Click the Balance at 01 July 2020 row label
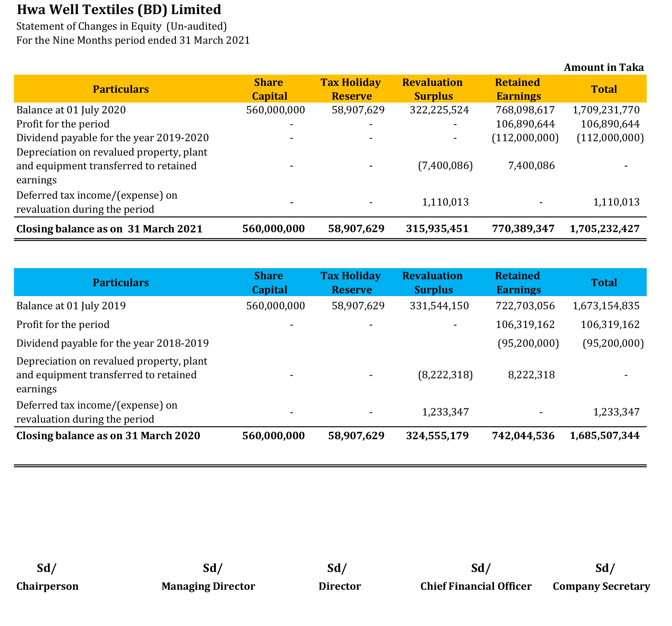 71,110
